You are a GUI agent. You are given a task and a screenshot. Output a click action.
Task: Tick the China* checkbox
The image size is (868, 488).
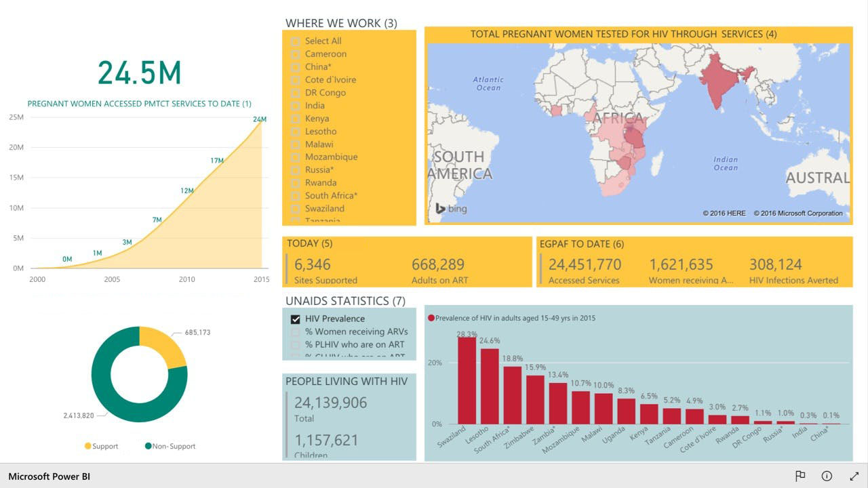296,67
